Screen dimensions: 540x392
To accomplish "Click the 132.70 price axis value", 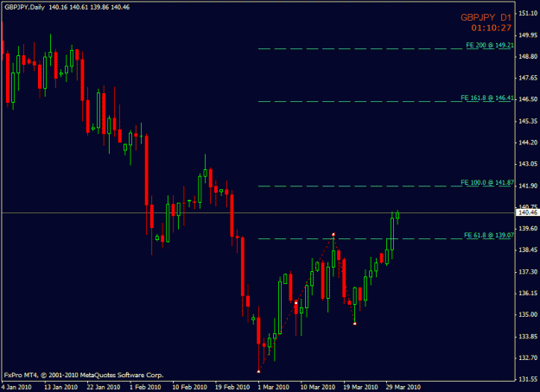I will 528,358.
